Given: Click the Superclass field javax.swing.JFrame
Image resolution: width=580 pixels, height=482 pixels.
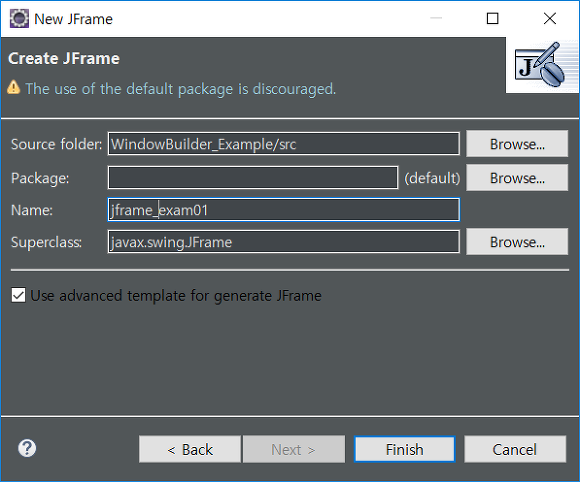Looking at the screenshot, I should (284, 242).
